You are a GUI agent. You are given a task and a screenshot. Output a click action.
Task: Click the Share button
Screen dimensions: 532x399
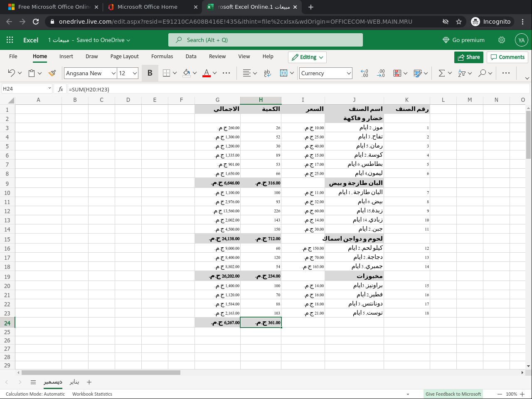click(468, 57)
